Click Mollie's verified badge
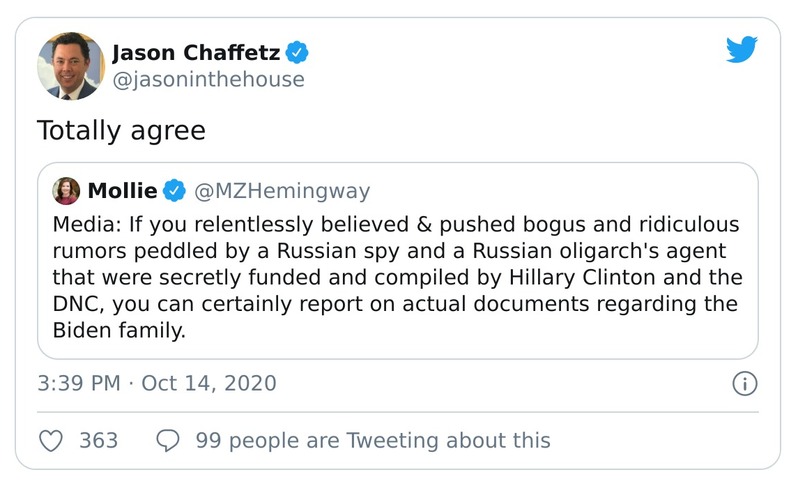 pyautogui.click(x=175, y=190)
